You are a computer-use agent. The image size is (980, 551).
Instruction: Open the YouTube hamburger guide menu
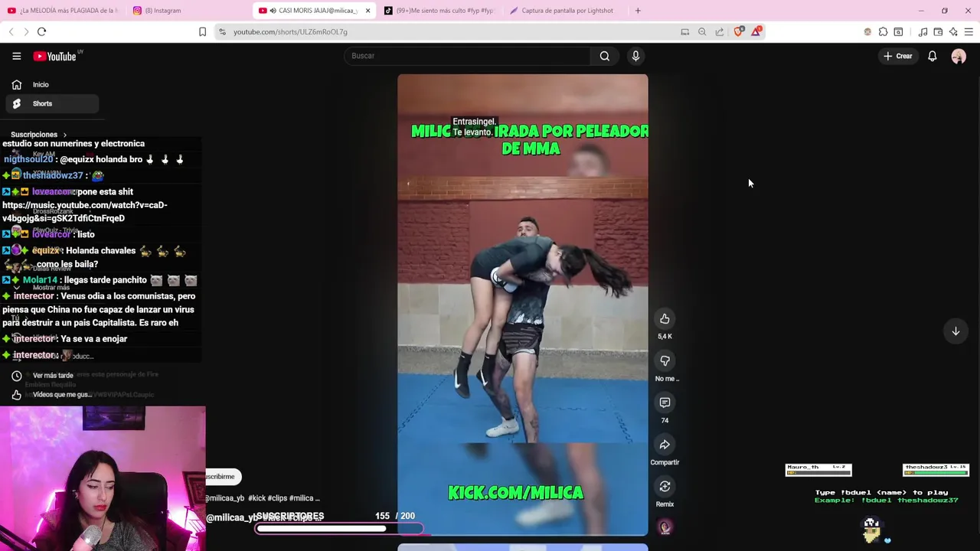point(16,56)
